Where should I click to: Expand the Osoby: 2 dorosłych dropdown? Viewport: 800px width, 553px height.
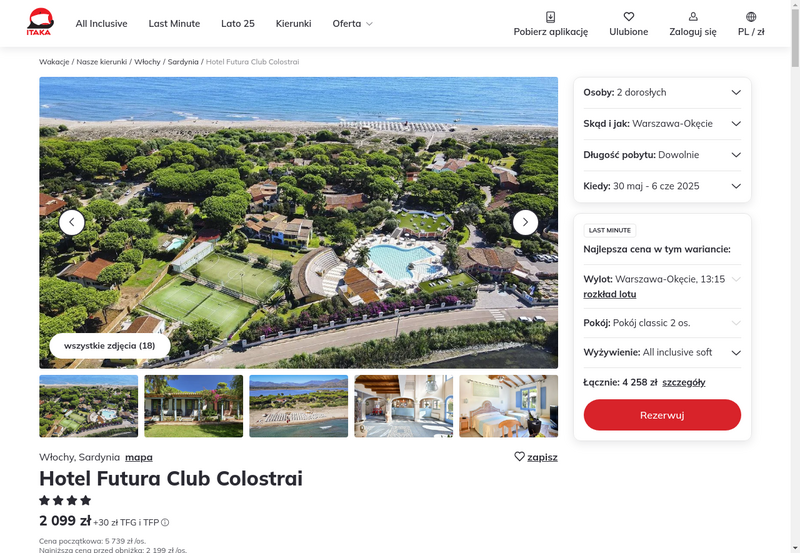pyautogui.click(x=662, y=93)
